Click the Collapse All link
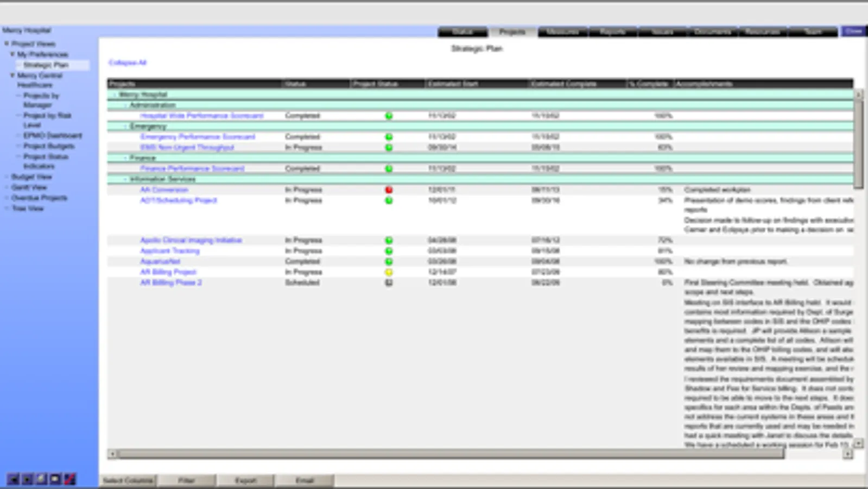This screenshot has height=489, width=868. coord(128,62)
